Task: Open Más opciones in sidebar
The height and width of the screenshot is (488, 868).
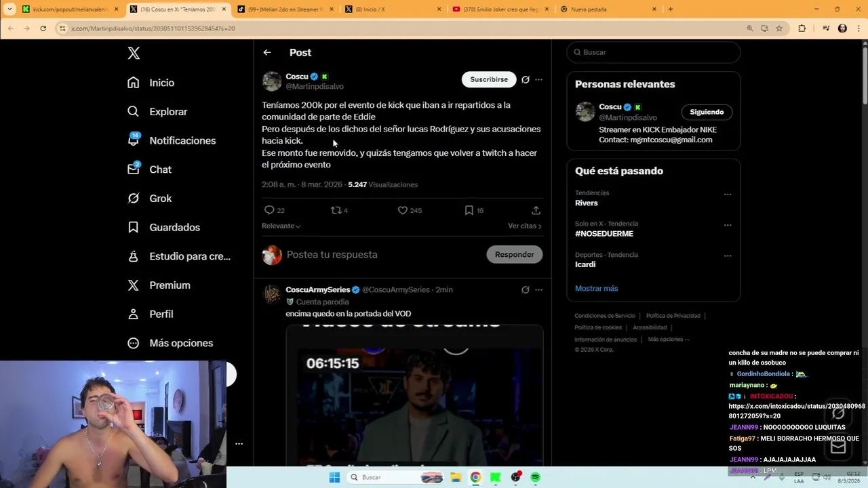Action: tap(170, 343)
